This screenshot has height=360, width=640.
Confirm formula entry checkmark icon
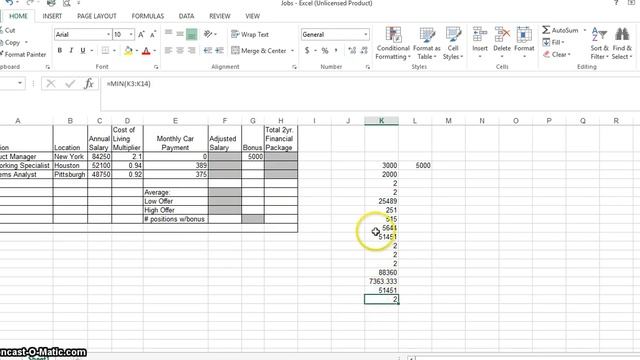(70, 84)
